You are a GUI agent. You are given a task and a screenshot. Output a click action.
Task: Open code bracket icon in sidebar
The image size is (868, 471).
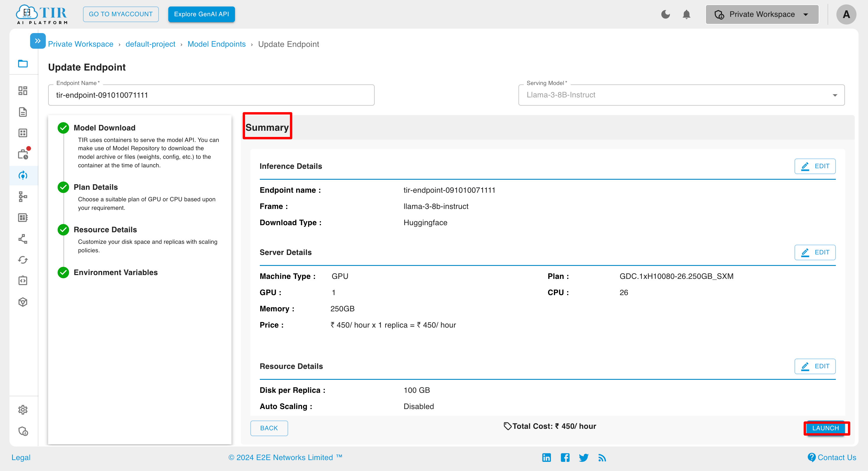23,281
